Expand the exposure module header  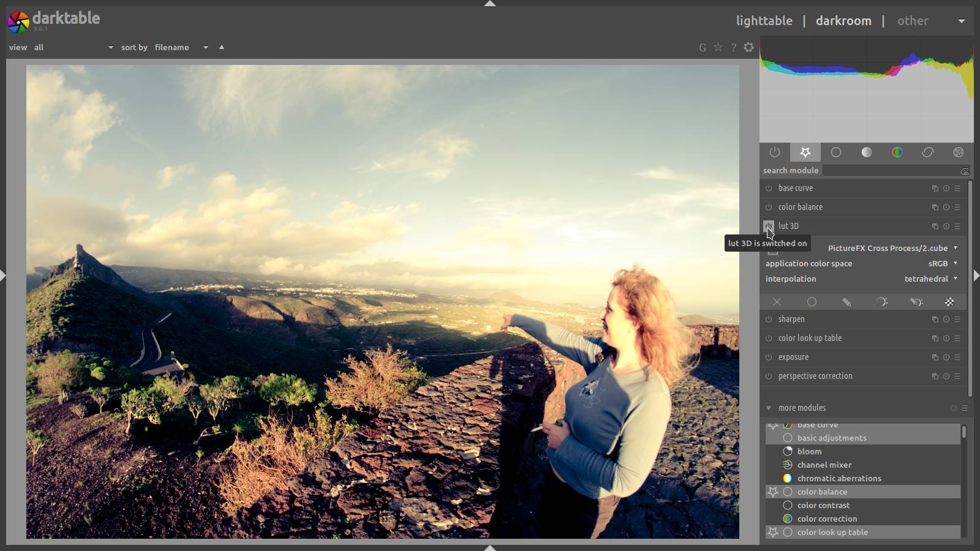(x=793, y=357)
